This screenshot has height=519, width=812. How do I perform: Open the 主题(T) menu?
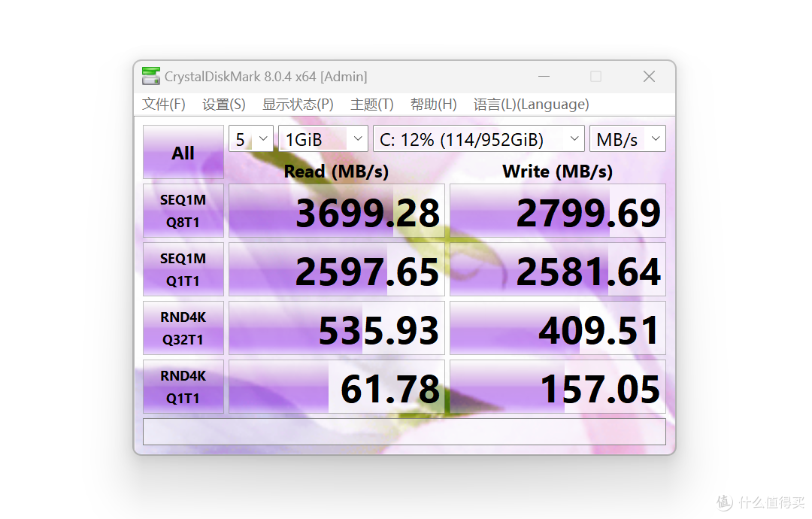[x=372, y=105]
